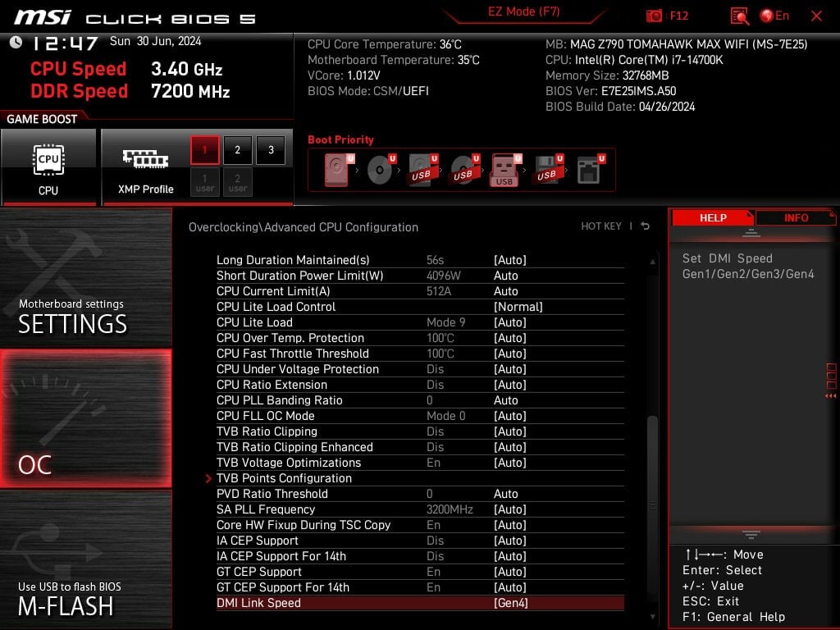Close the BIOS with the red X
The image size is (840, 630).
pos(816,16)
